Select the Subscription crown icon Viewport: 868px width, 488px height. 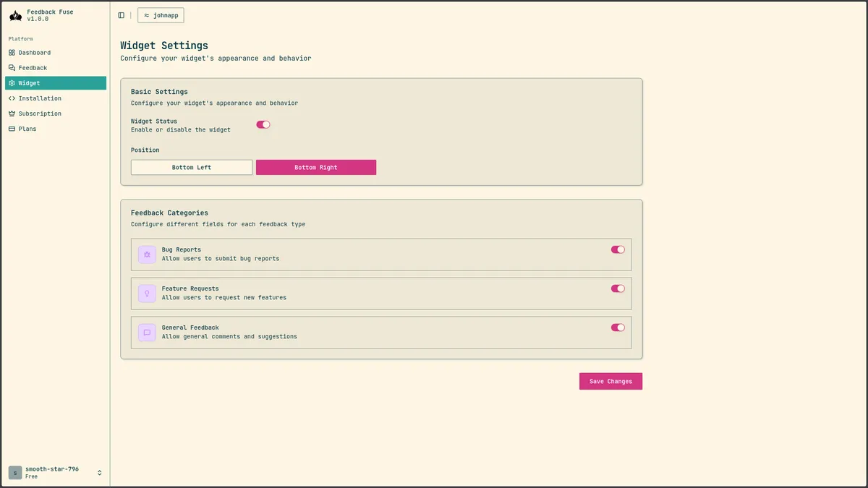coord(12,113)
